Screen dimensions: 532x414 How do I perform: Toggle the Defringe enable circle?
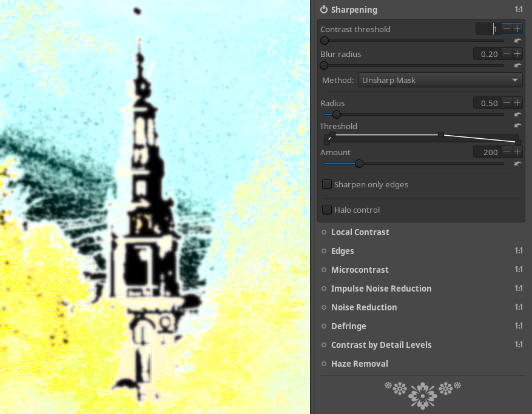point(324,326)
